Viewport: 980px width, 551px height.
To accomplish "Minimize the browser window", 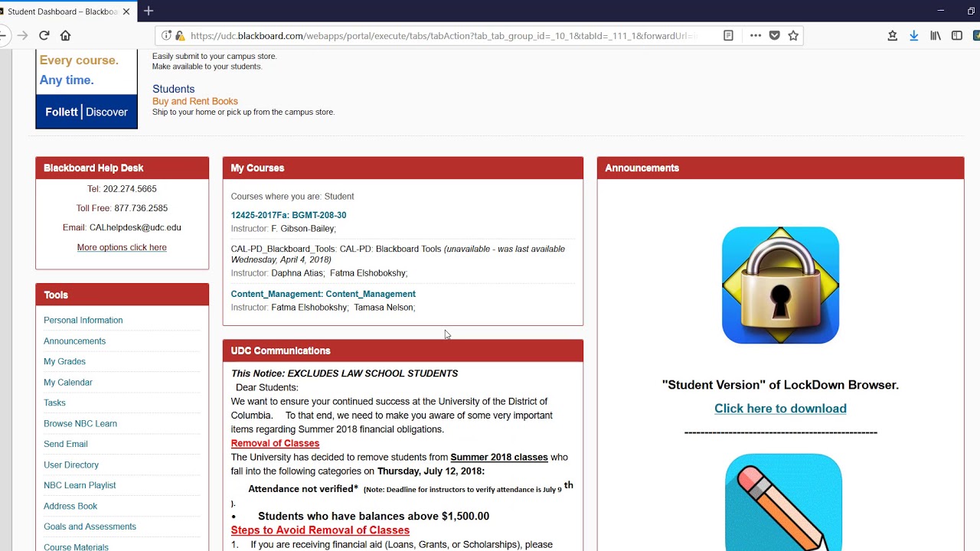I will click(x=940, y=11).
